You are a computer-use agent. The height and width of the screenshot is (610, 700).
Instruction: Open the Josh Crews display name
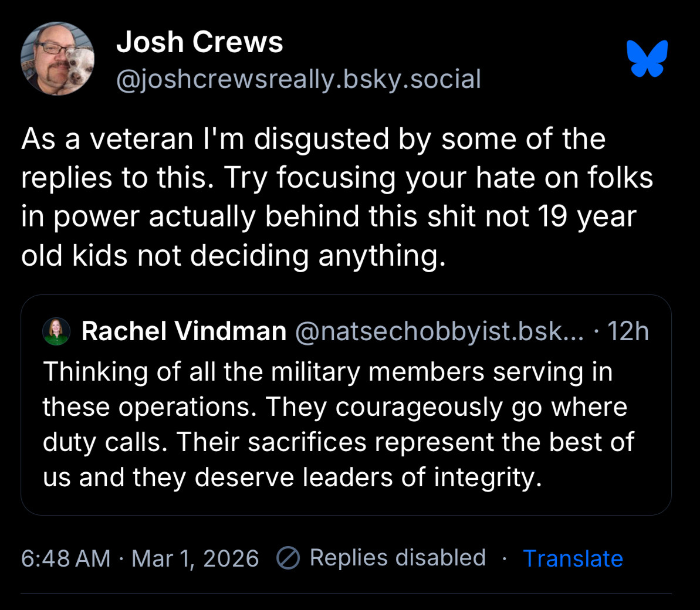199,42
